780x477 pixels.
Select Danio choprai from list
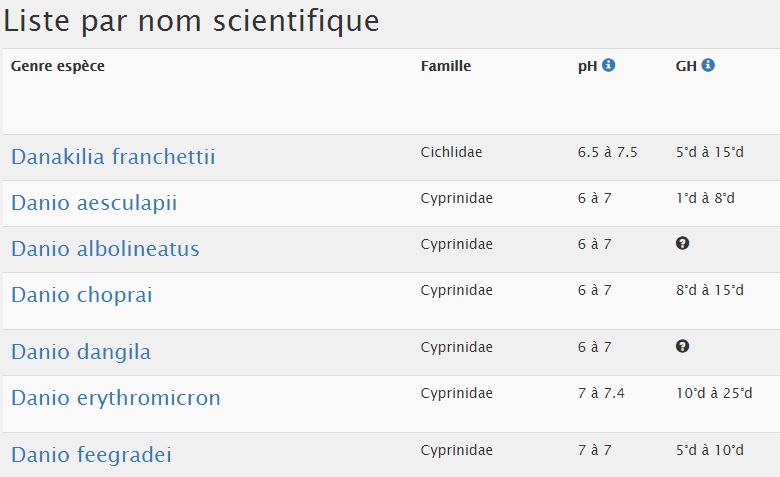point(82,295)
